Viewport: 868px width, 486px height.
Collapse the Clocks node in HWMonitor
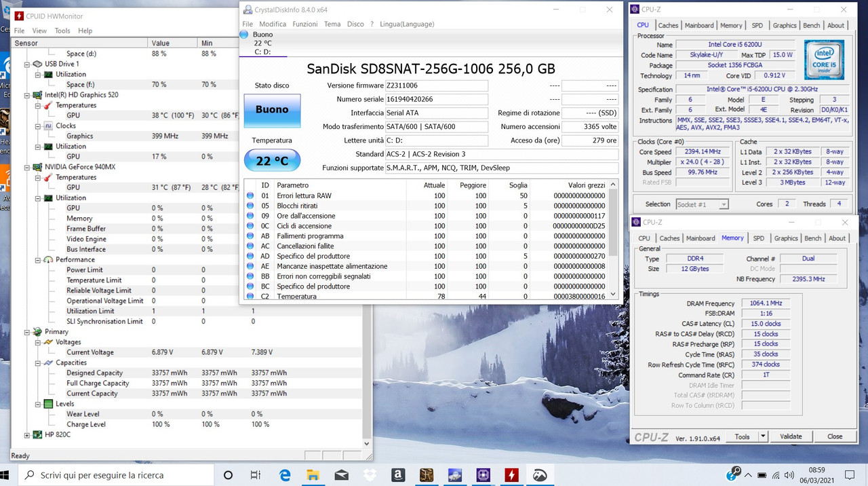(x=38, y=126)
